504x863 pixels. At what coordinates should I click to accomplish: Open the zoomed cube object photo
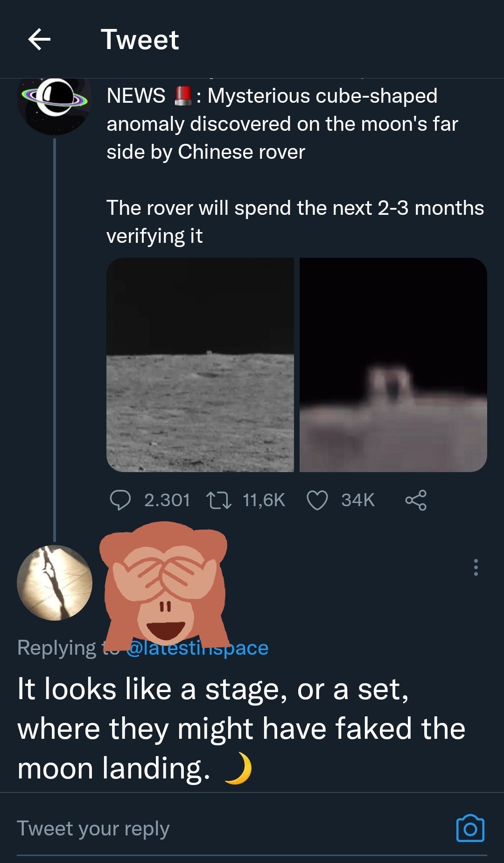[393, 365]
